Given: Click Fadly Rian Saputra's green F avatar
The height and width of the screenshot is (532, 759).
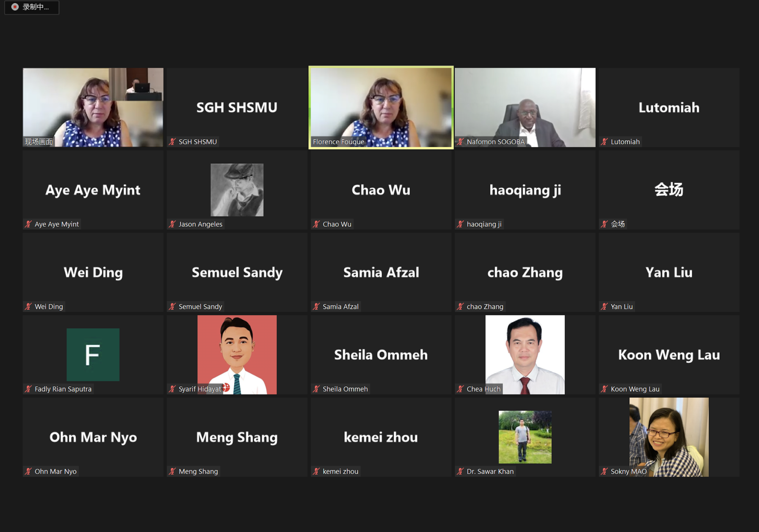Looking at the screenshot, I should tap(93, 355).
